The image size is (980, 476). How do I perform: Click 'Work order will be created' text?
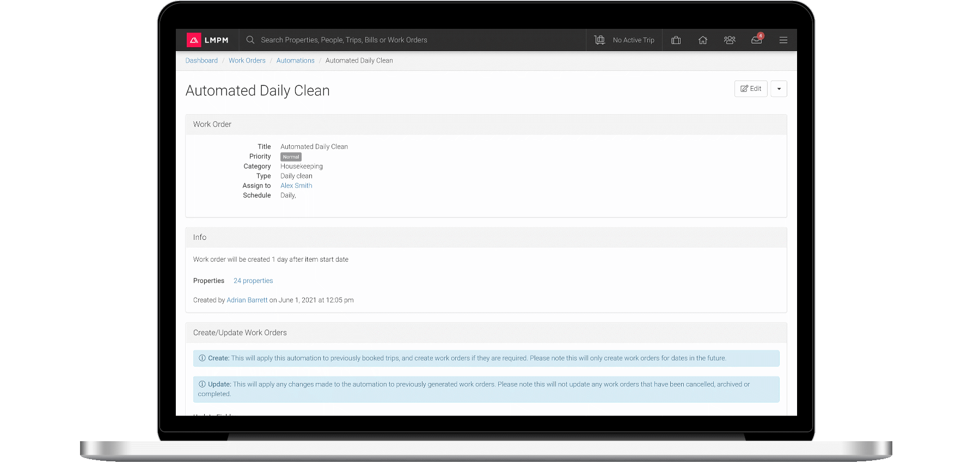(x=271, y=259)
